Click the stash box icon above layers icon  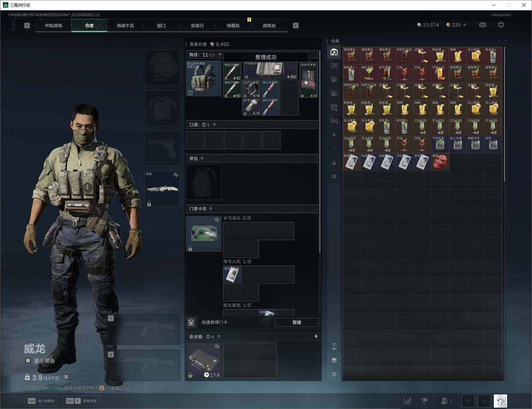334,347
